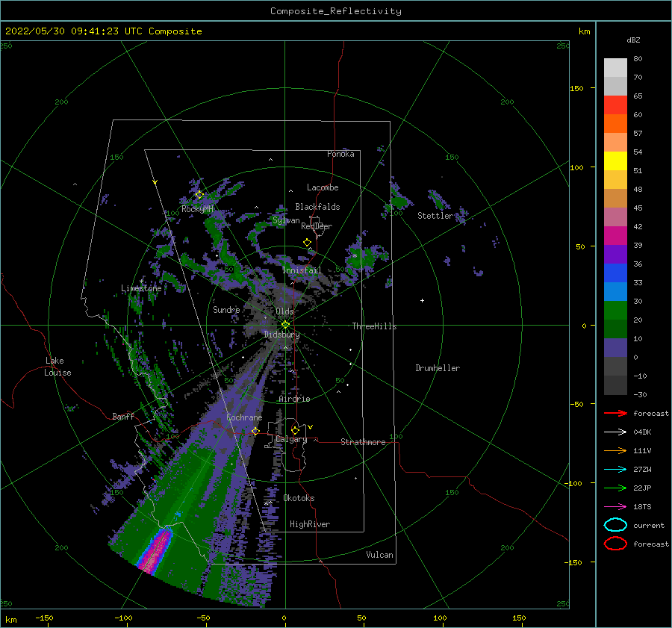Click the RedDeer city label

[x=317, y=226]
